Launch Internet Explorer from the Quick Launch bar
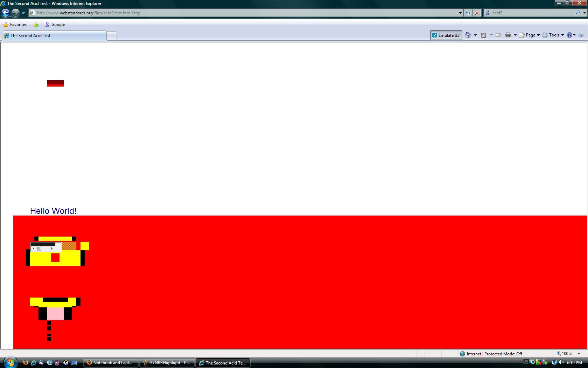The width and height of the screenshot is (588, 368). coord(34,363)
